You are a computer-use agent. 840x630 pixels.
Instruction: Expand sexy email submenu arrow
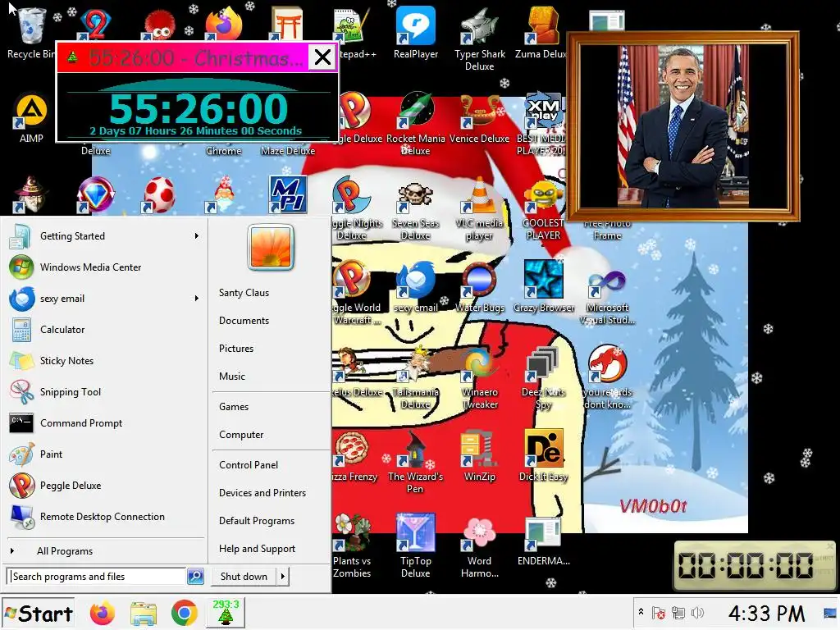197,299
